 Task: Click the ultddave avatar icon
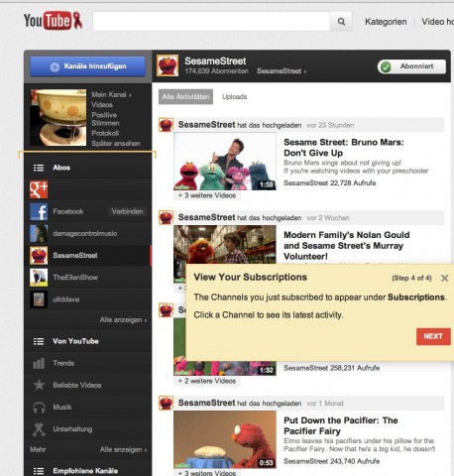[39, 299]
